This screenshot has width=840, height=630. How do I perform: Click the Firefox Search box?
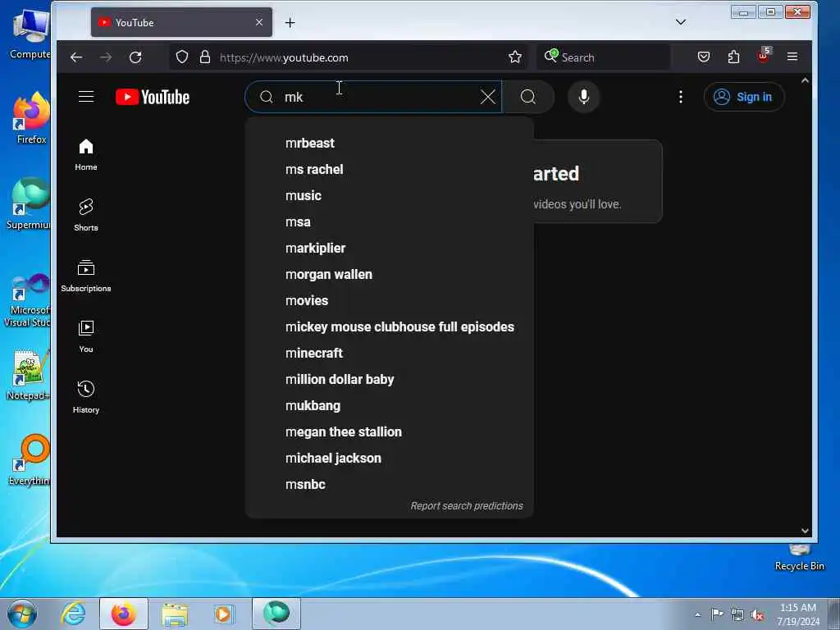coord(603,57)
